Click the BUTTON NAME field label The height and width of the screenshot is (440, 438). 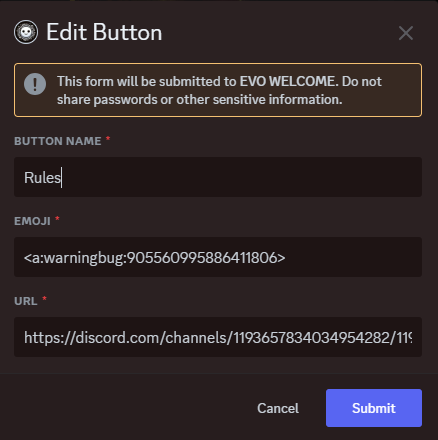click(x=58, y=141)
